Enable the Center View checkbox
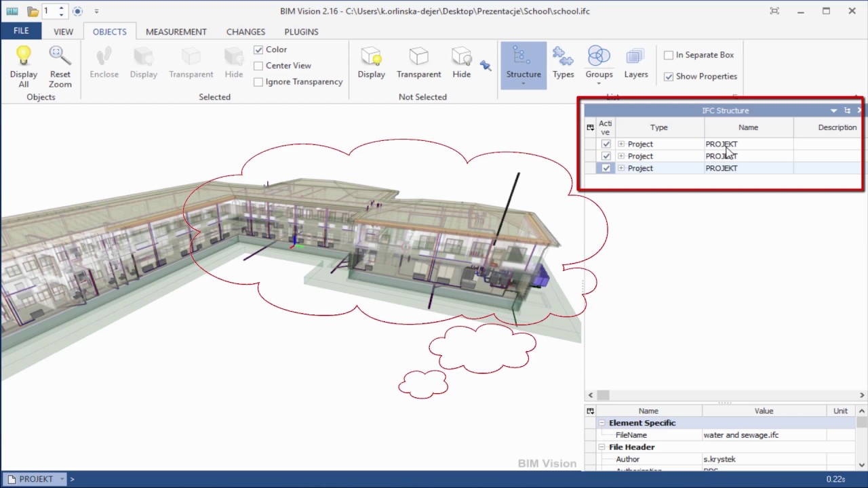 click(x=258, y=66)
